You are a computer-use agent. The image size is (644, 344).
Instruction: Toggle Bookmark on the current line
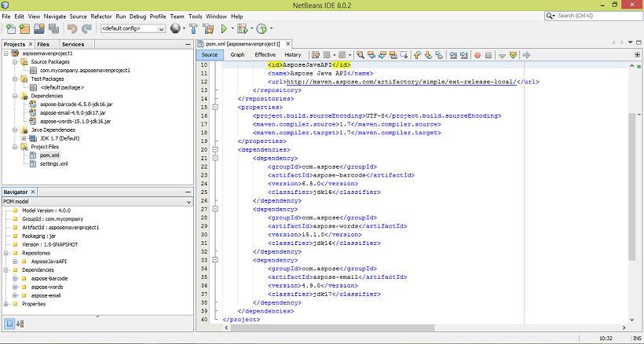click(440, 55)
